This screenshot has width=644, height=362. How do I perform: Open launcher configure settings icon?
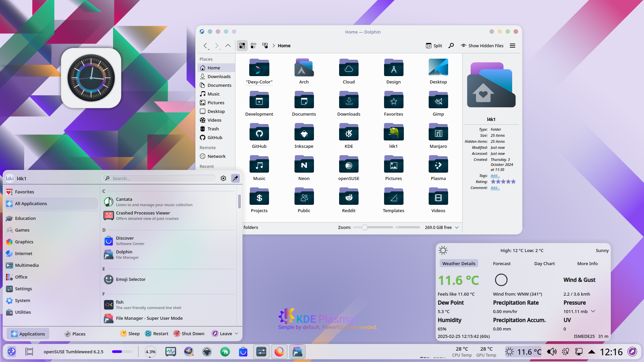tap(223, 178)
